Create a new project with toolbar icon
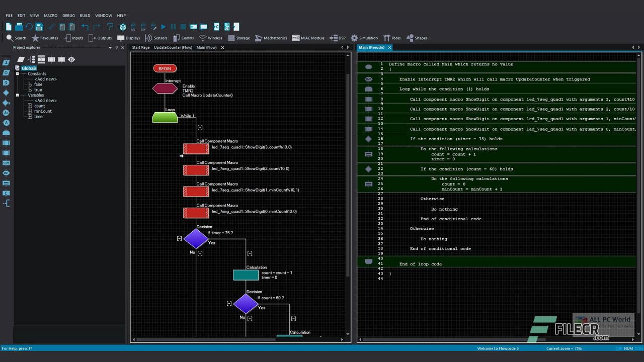 click(x=9, y=27)
